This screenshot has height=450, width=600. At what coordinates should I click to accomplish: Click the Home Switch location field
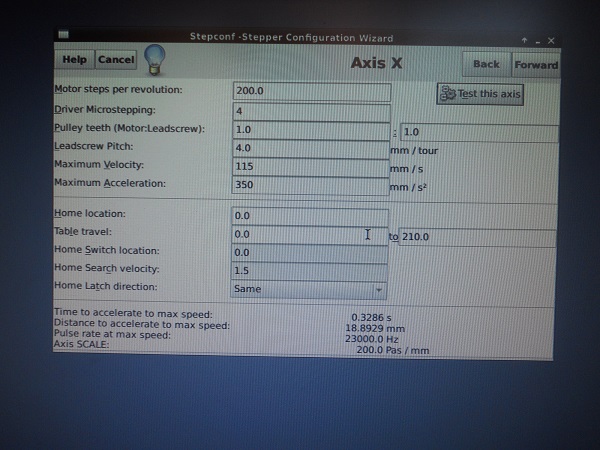[x=309, y=253]
